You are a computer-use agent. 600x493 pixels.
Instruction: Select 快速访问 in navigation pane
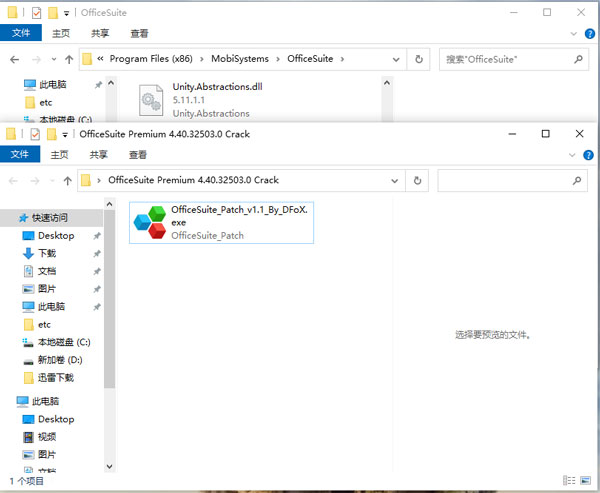click(51, 217)
